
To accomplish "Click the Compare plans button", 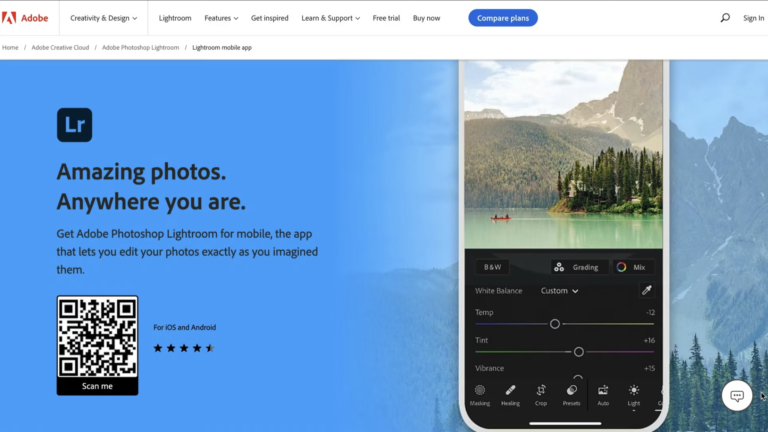I will [503, 18].
